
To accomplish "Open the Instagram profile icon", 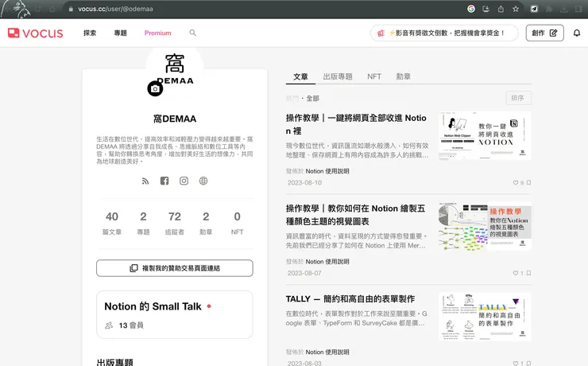I will (x=184, y=181).
